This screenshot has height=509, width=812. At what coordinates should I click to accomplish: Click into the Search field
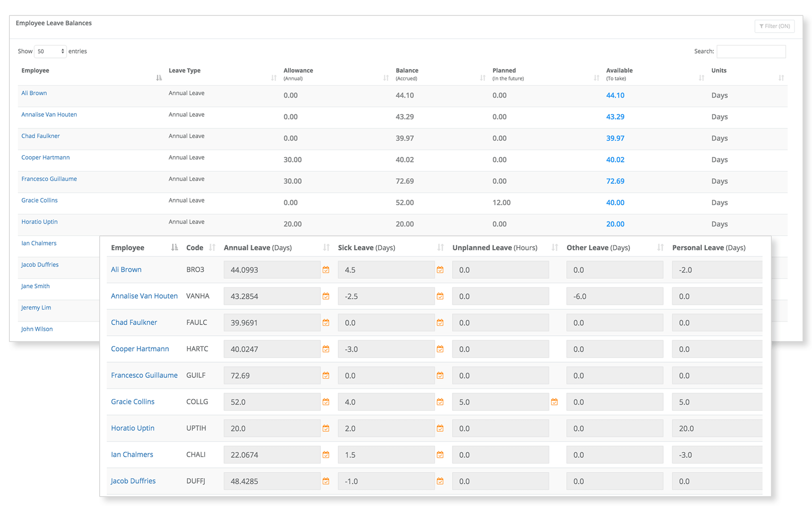coord(751,52)
